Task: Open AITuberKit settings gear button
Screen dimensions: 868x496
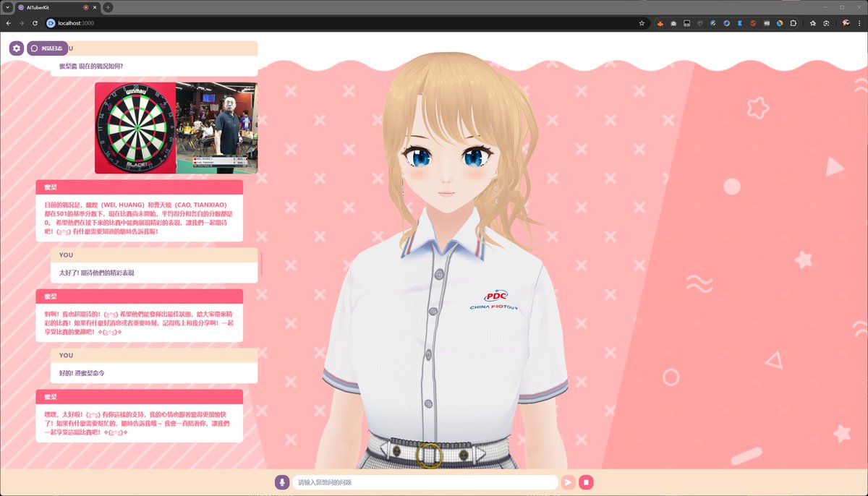Action: click(x=17, y=48)
